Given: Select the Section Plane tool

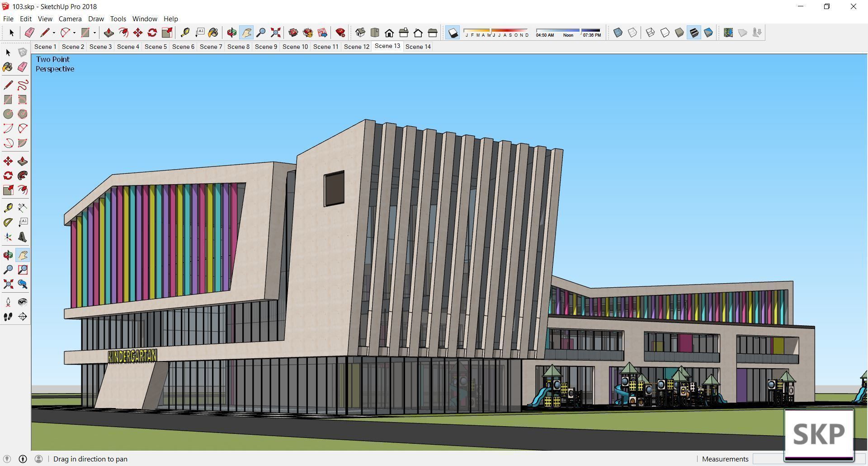Looking at the screenshot, I should point(22,317).
